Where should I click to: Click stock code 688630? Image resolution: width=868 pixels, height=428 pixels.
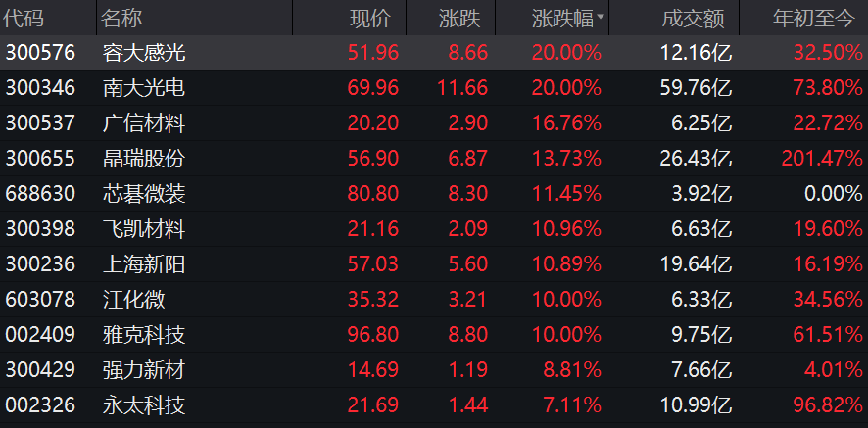(40, 194)
